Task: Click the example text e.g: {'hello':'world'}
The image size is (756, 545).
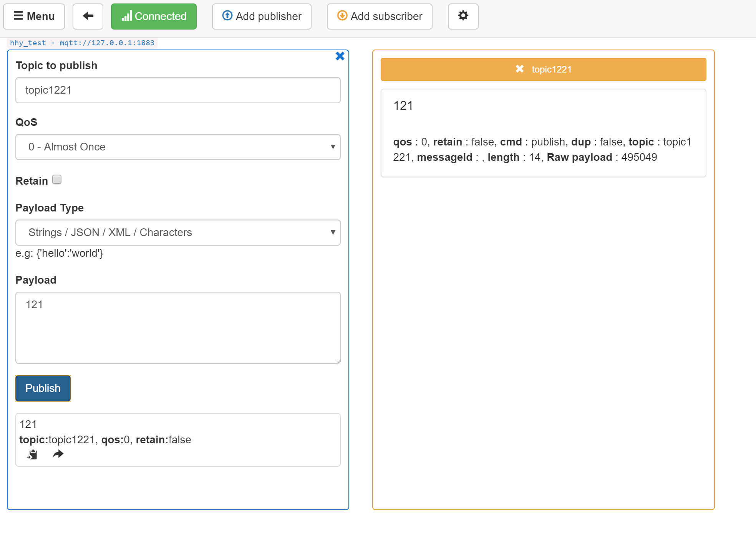Action: [59, 253]
